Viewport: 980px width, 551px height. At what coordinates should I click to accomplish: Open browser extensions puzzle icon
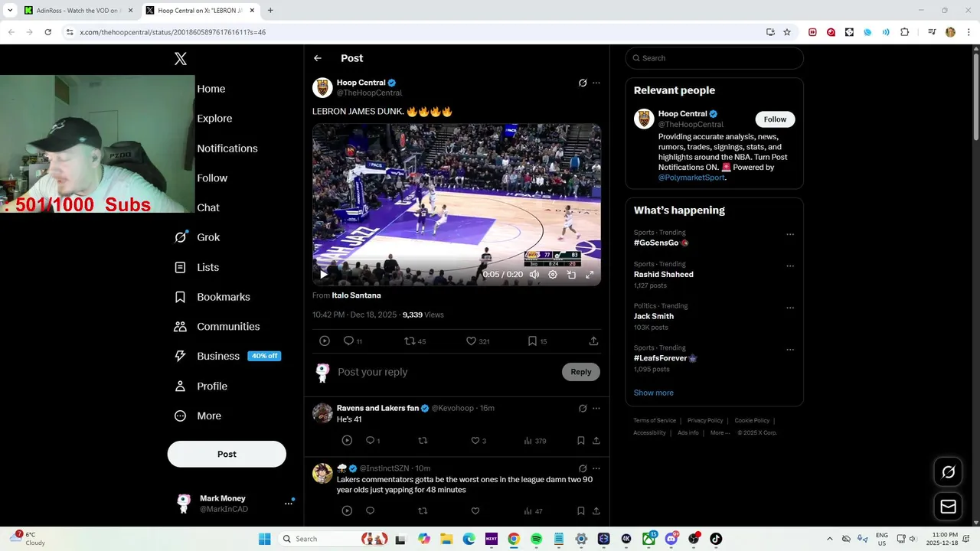(905, 32)
